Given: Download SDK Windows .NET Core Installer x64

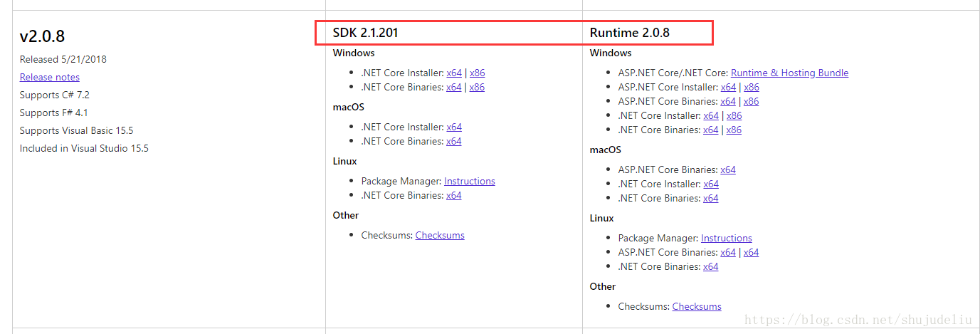Looking at the screenshot, I should pyautogui.click(x=454, y=73).
